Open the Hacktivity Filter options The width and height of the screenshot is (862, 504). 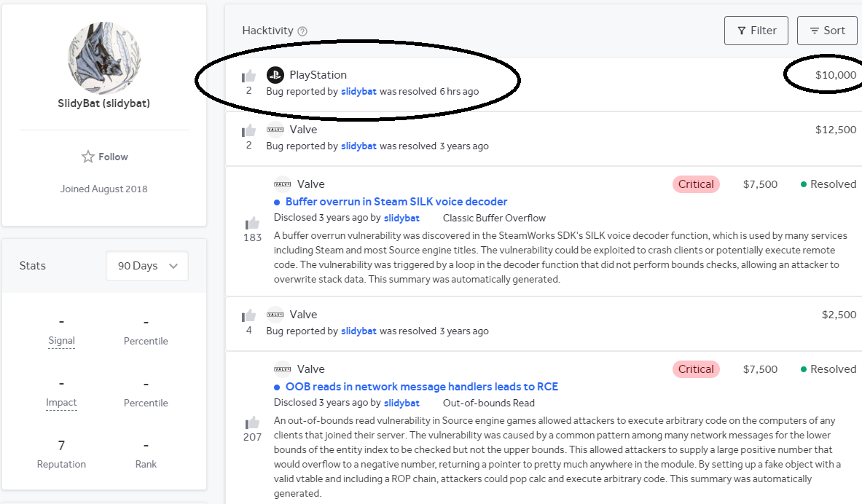(756, 31)
